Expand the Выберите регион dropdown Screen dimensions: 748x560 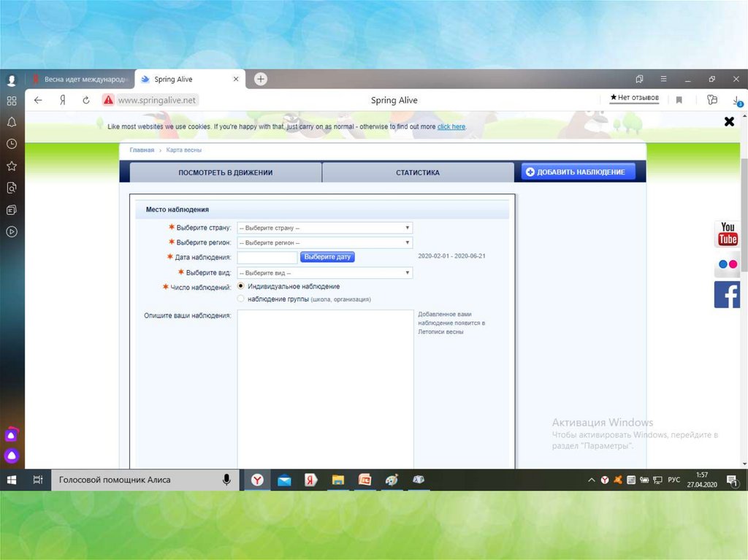[x=325, y=242]
